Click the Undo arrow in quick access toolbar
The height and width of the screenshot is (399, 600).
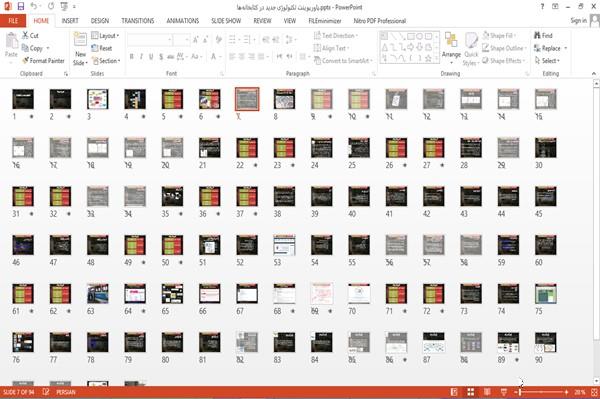point(34,7)
